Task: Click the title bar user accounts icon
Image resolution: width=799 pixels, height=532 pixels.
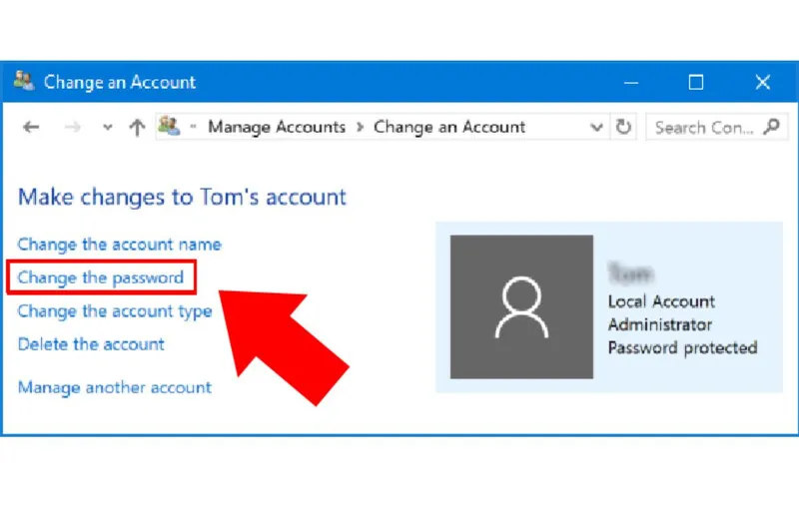Action: (x=24, y=82)
